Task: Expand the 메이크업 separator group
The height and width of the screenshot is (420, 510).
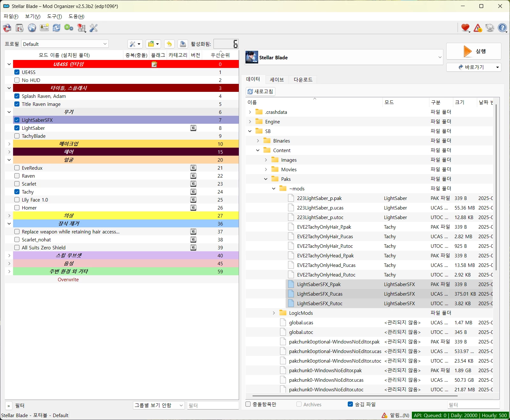Action: [9, 144]
